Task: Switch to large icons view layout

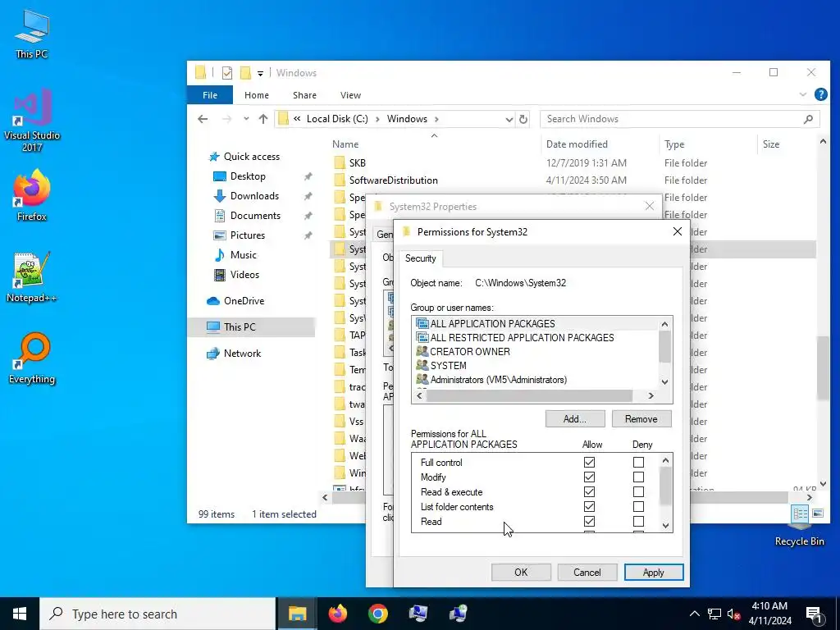Action: [x=818, y=514]
